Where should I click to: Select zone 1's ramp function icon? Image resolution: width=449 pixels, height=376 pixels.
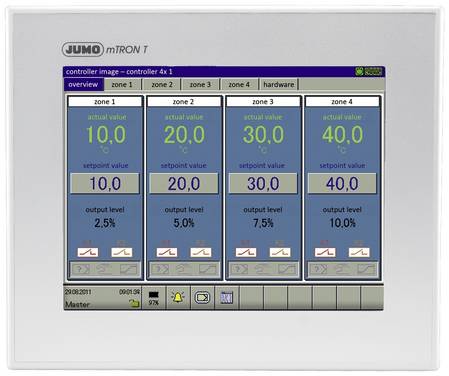click(x=128, y=269)
